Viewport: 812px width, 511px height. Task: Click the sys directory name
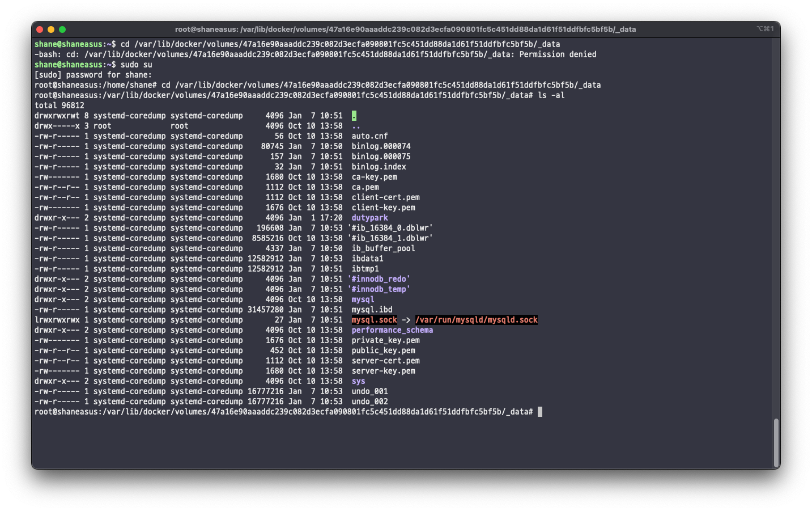click(359, 381)
